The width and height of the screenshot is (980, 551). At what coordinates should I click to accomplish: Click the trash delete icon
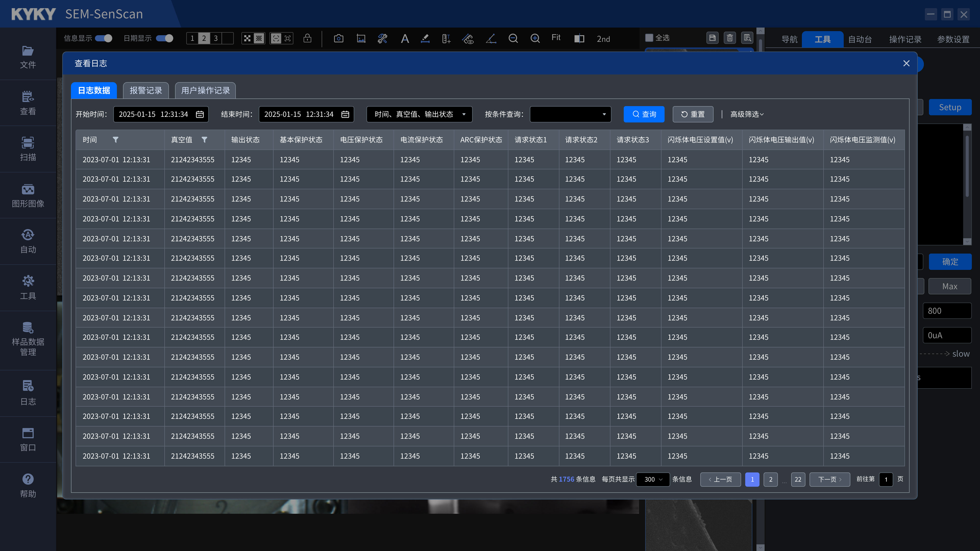pyautogui.click(x=729, y=38)
